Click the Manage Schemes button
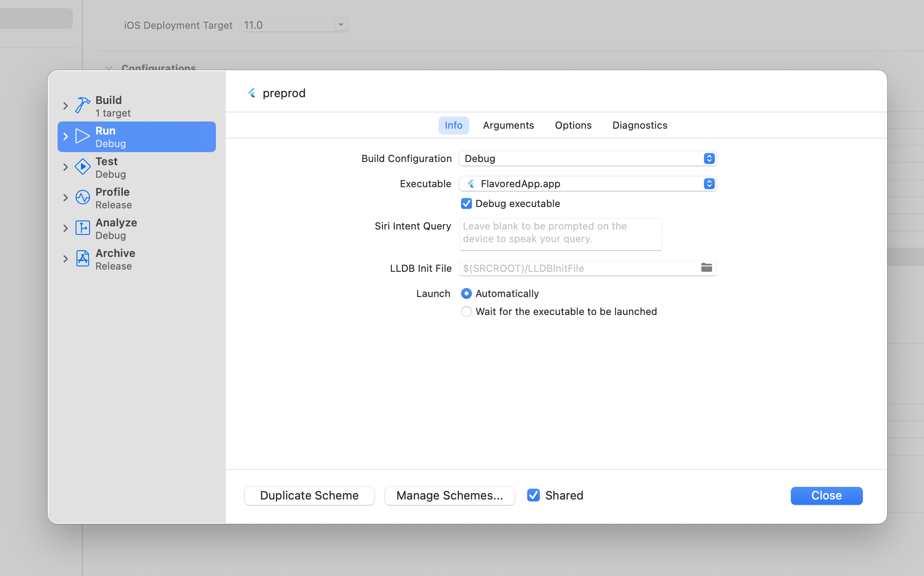Image resolution: width=924 pixels, height=576 pixels. (449, 495)
